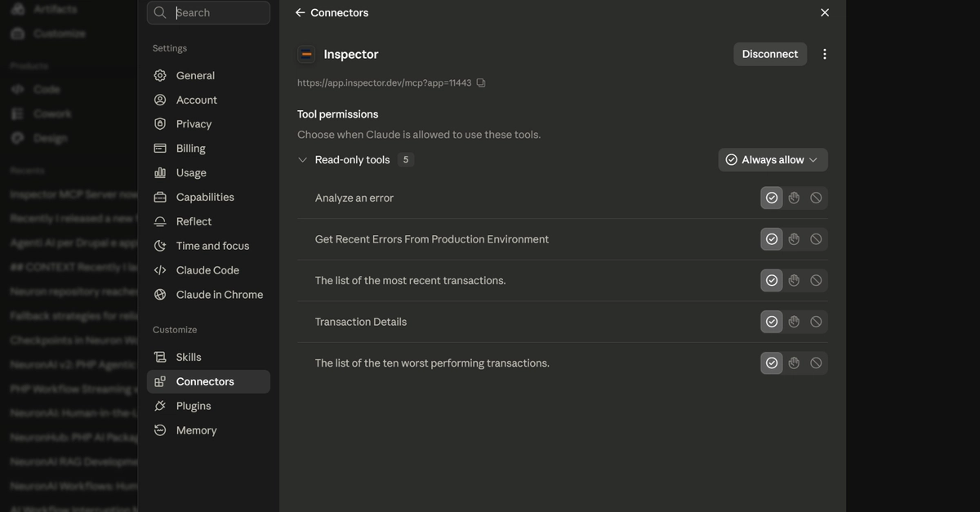The height and width of the screenshot is (512, 980).
Task: Open Claude Code settings
Action: click(x=208, y=270)
